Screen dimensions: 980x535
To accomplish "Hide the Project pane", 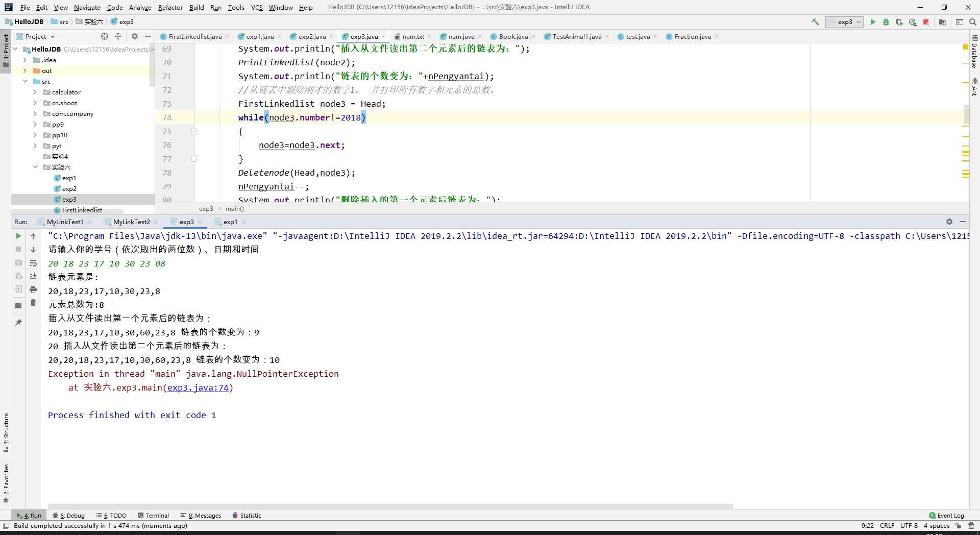I will click(x=148, y=36).
